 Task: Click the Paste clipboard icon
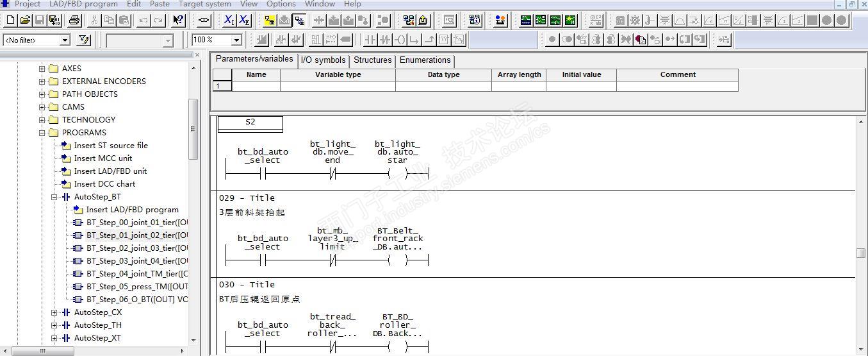point(124,21)
